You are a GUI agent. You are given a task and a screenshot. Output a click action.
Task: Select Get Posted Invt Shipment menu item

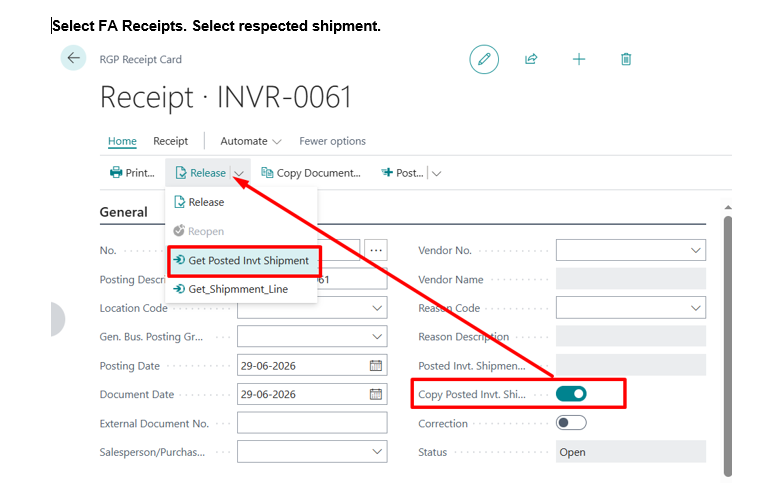pos(244,261)
